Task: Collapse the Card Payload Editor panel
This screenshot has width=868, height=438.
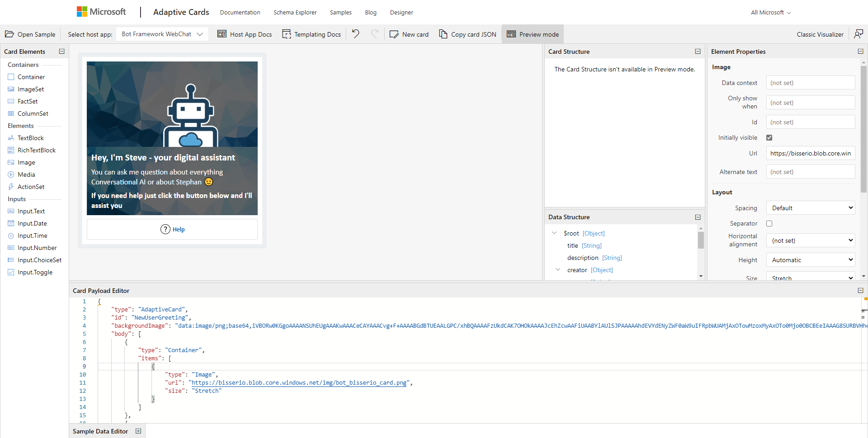Action: click(x=861, y=291)
